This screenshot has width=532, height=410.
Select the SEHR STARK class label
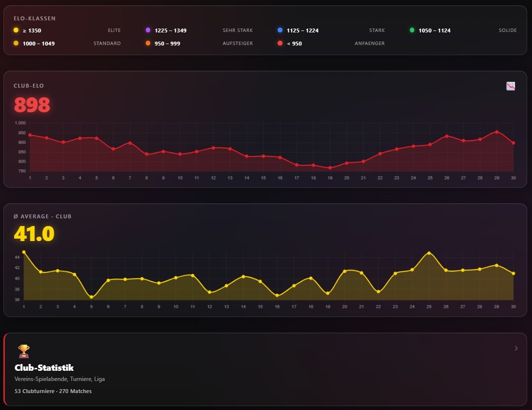pos(237,30)
